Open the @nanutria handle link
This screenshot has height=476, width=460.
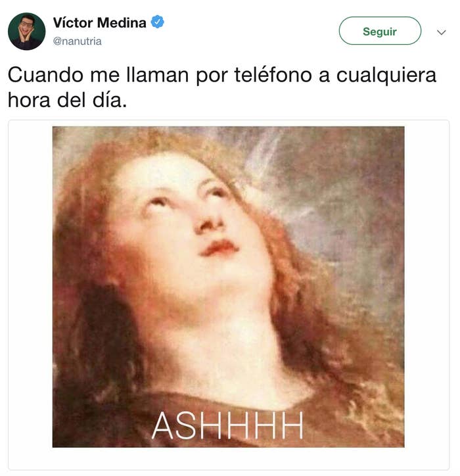coord(77,41)
